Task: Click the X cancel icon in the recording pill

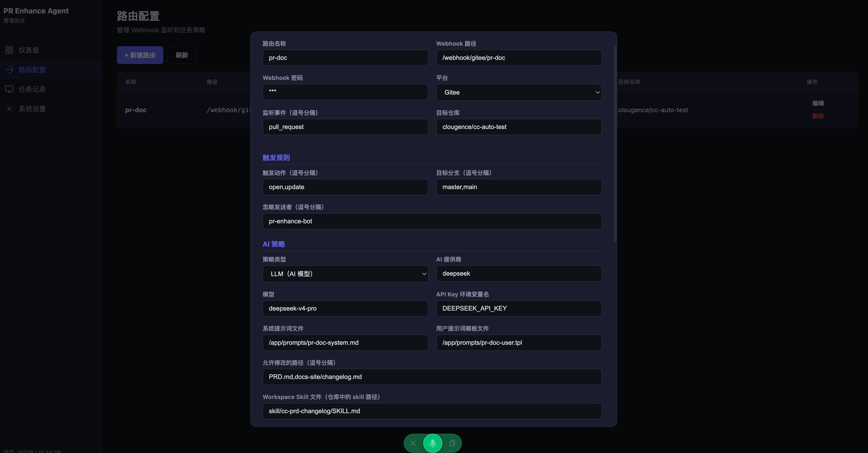Action: coord(413,443)
